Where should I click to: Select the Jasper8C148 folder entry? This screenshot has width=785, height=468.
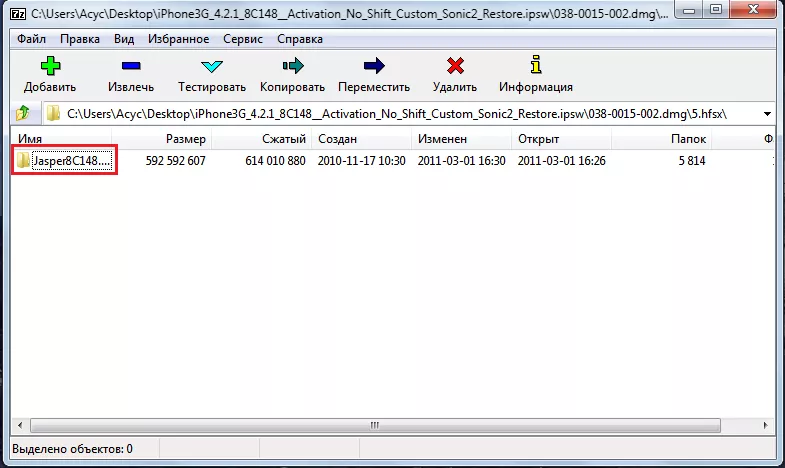point(64,161)
